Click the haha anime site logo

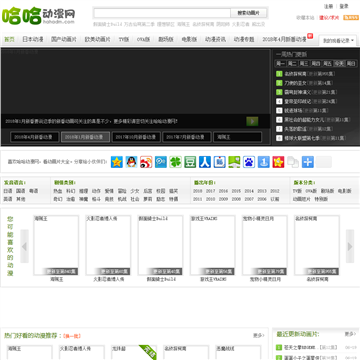(x=38, y=15)
